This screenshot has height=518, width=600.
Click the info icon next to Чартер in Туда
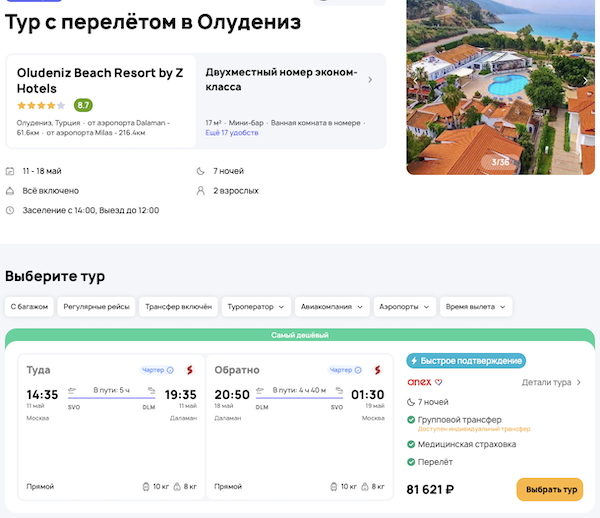coord(170,370)
